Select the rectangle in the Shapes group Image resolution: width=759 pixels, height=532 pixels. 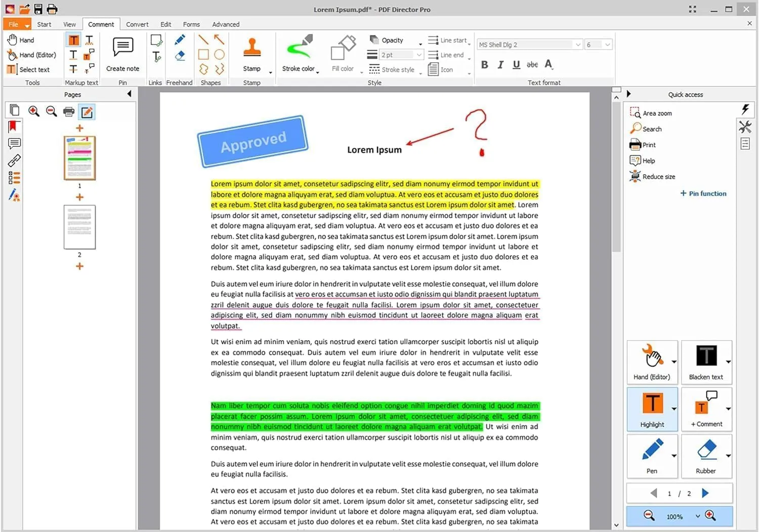pos(204,55)
